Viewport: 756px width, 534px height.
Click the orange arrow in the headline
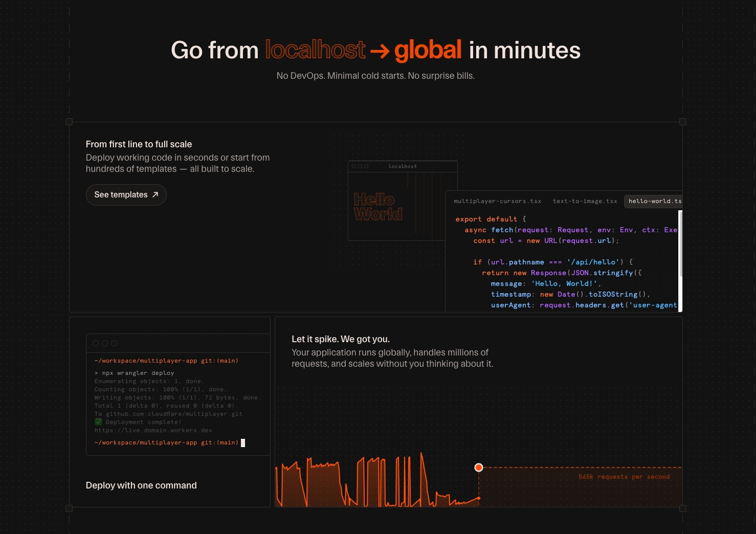[380, 51]
